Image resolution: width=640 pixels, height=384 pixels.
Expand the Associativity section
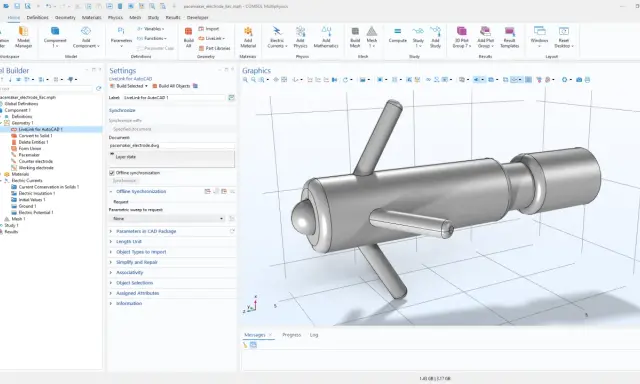point(129,273)
